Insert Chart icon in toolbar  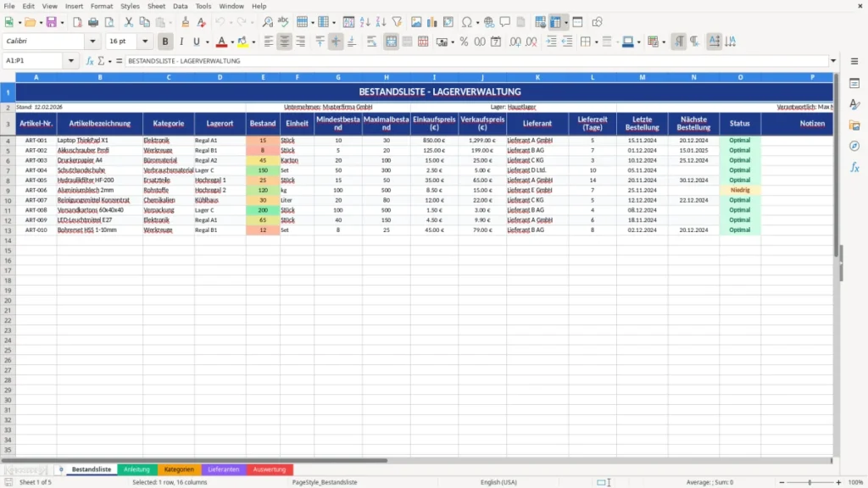pyautogui.click(x=432, y=22)
